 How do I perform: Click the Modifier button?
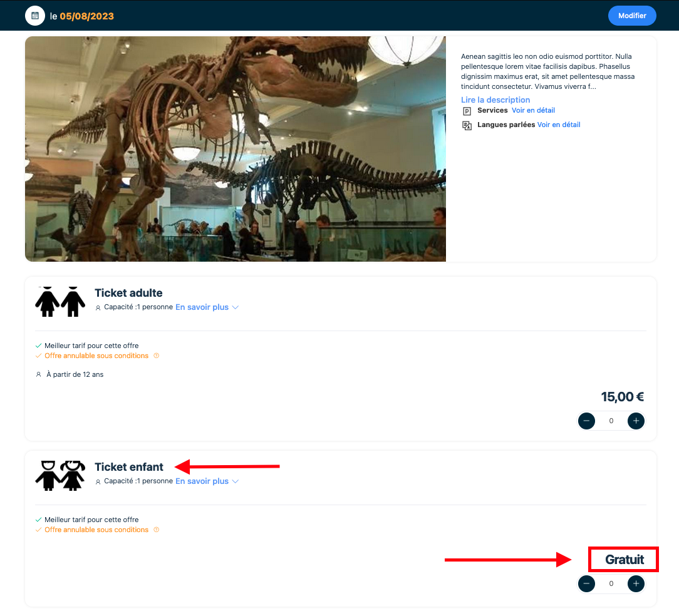coord(631,16)
